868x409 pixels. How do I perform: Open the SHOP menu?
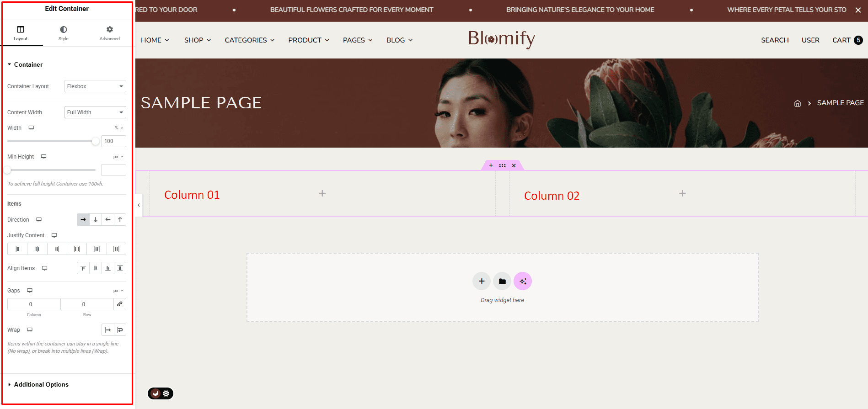click(x=198, y=40)
